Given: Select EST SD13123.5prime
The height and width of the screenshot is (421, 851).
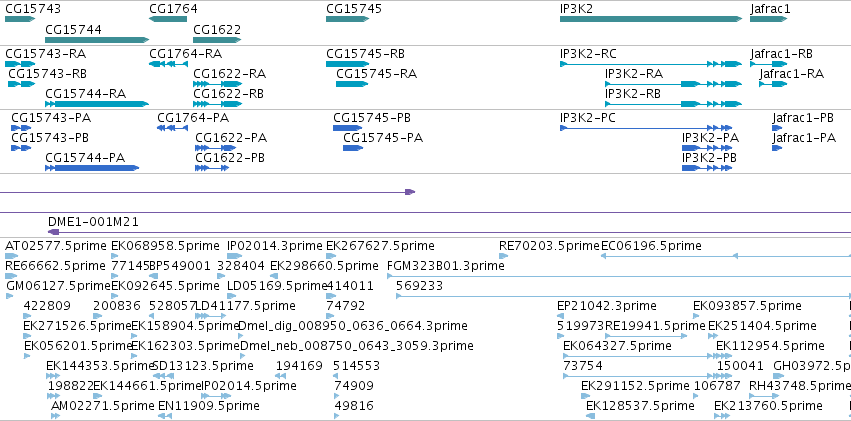Looking at the screenshot, I should coord(161,376).
